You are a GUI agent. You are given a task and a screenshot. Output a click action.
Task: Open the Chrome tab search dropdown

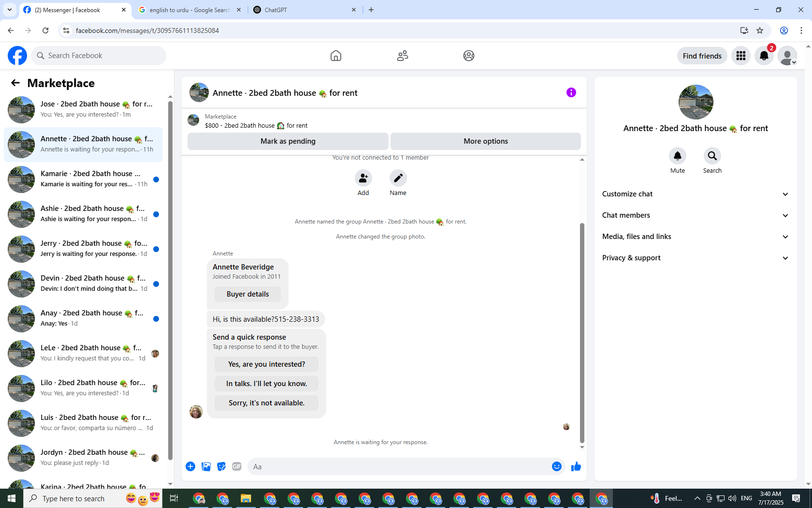[10, 10]
